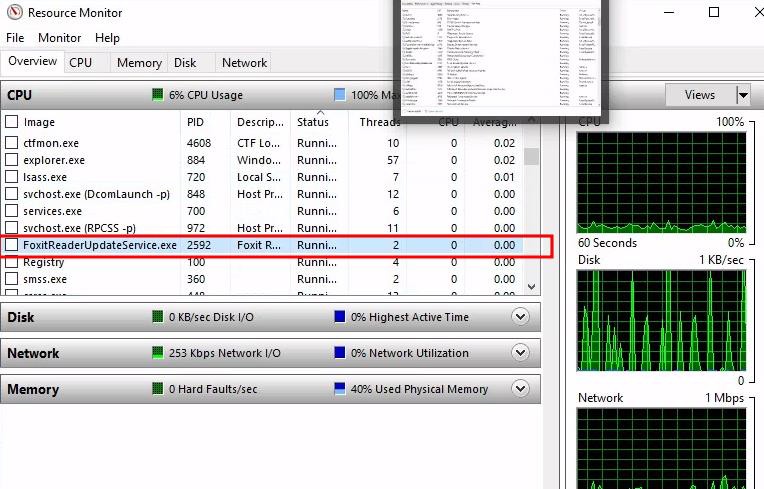This screenshot has width=764, height=489.
Task: Click the process list scrollbar thumb
Action: (532, 156)
